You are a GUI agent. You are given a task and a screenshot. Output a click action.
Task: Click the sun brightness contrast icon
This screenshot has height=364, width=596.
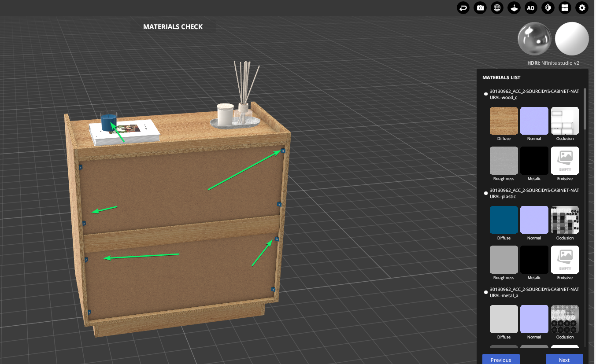548,8
